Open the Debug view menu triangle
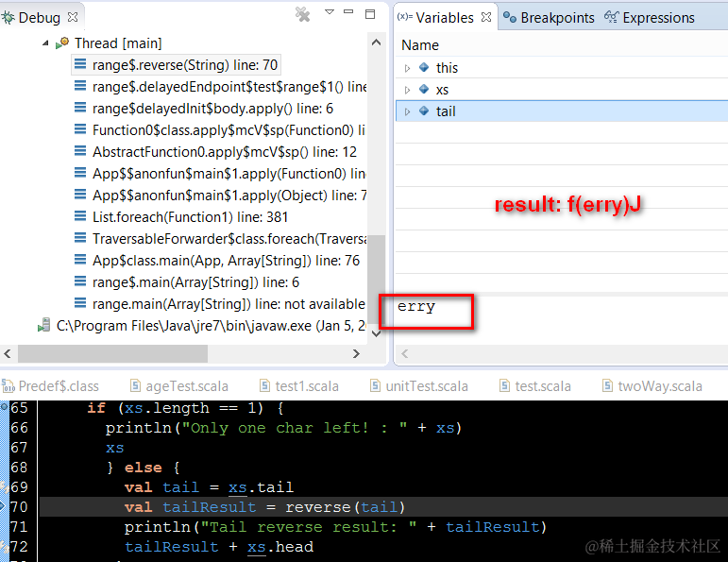 point(330,12)
